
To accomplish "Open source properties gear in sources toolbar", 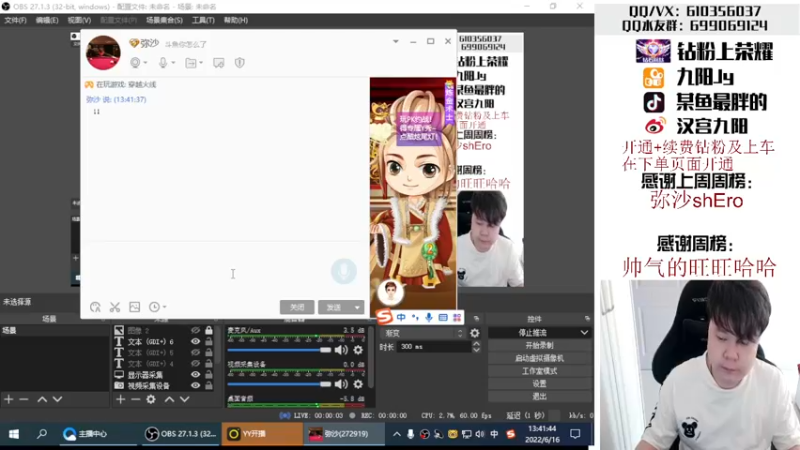I will (151, 399).
